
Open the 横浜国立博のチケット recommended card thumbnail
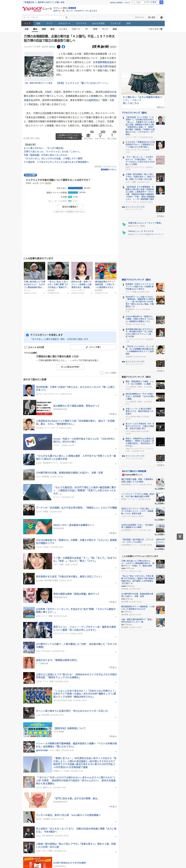pos(106,271)
